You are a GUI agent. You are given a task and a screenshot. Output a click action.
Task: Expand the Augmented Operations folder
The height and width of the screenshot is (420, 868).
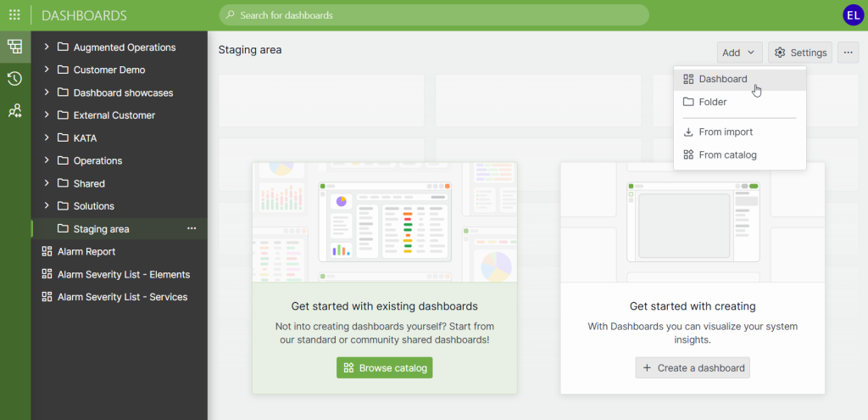point(47,48)
